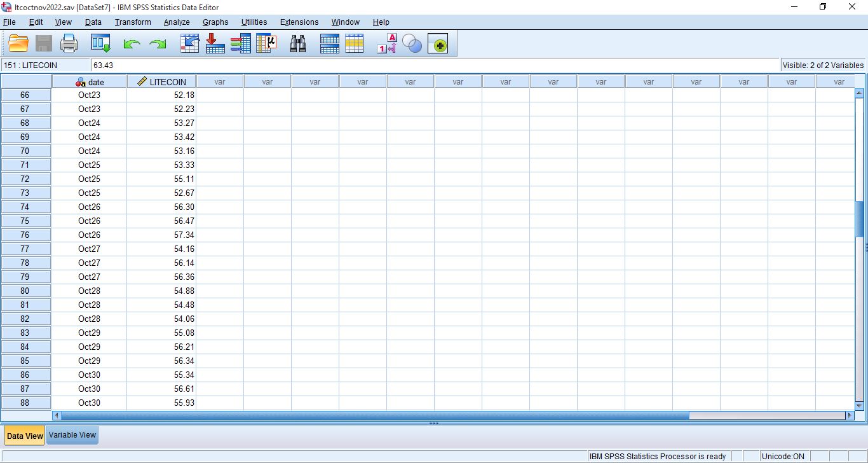Switch to Variable View tab
Image resolution: width=868 pixels, height=463 pixels.
pyautogui.click(x=72, y=435)
